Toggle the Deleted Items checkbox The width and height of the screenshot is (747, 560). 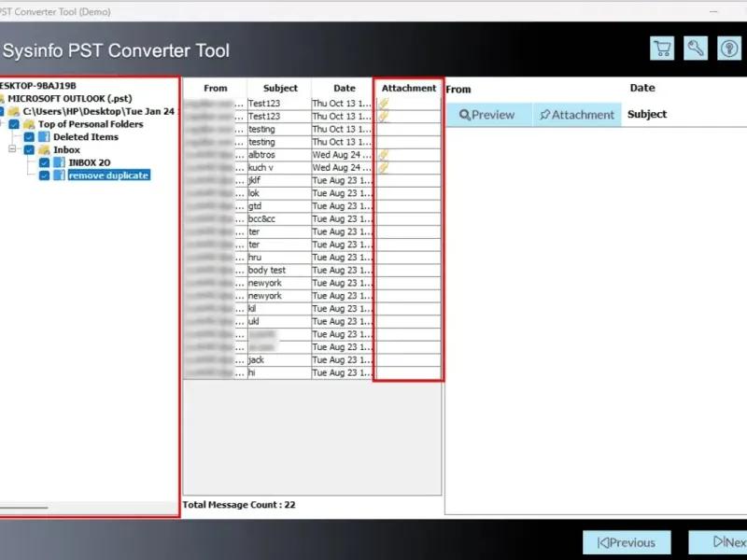click(29, 136)
